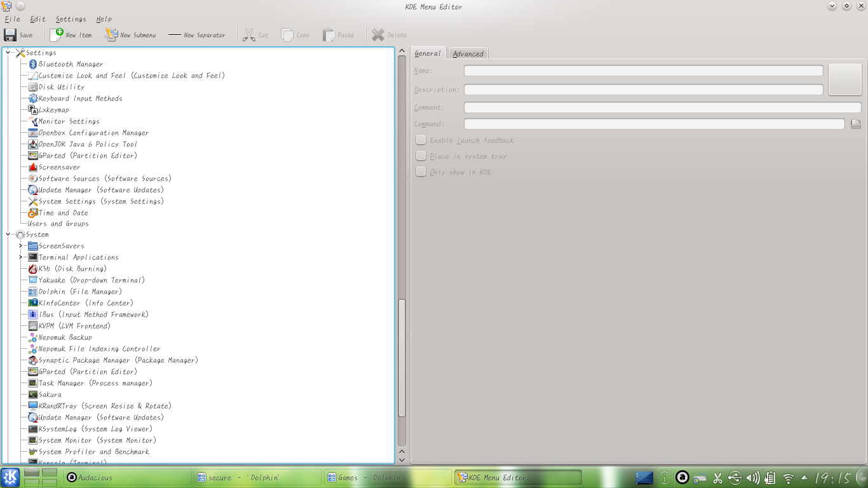Click the Save toolbar icon
Screen dimensions: 868x488
(11, 35)
